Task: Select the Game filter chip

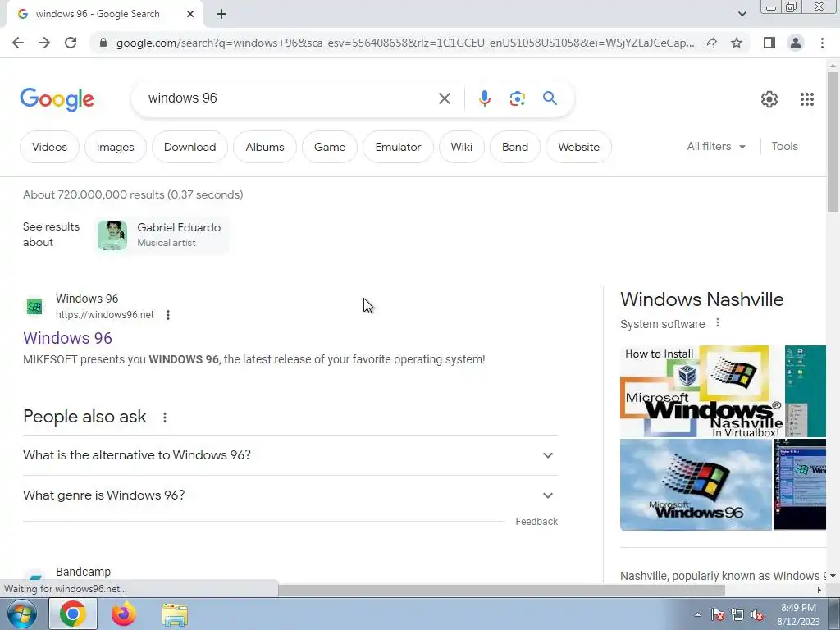Action: (330, 147)
